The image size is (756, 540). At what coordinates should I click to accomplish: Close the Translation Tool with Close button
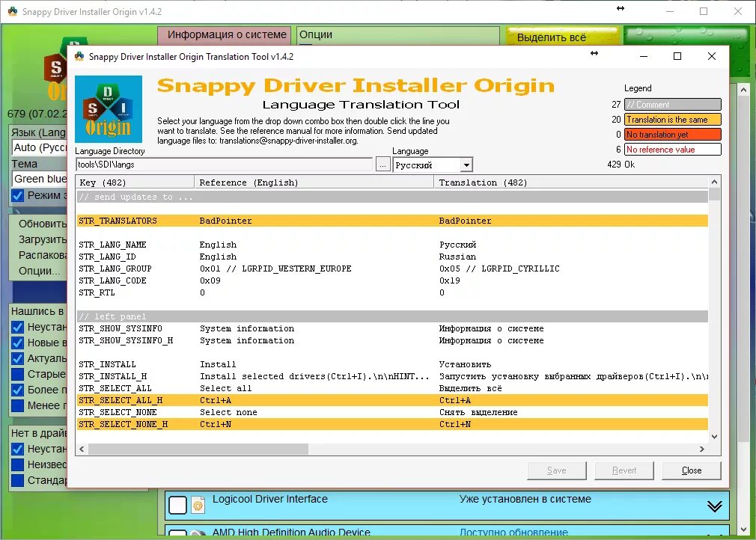click(x=692, y=470)
